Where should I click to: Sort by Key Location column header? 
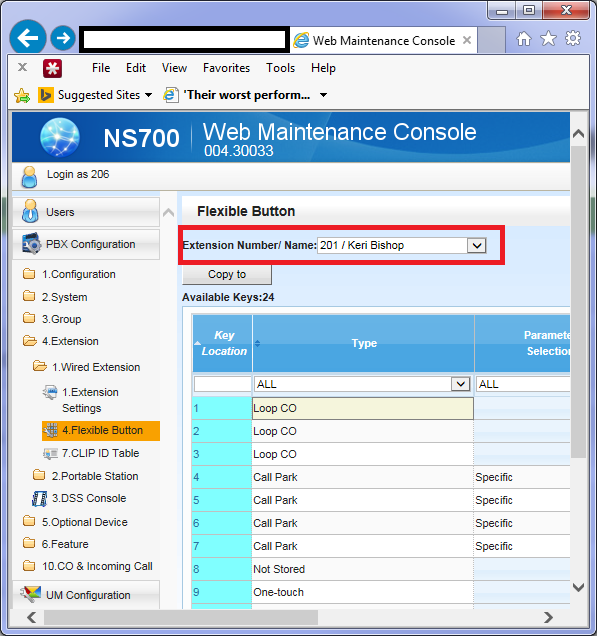[x=223, y=343]
